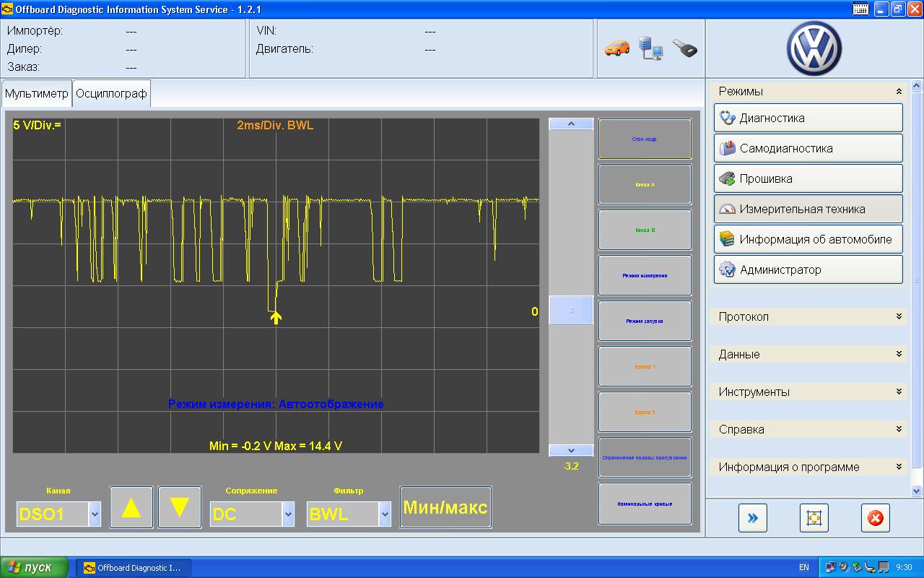The height and width of the screenshot is (578, 924).
Task: Click the vertical slider thumb beside oscilloscope
Action: [x=571, y=310]
